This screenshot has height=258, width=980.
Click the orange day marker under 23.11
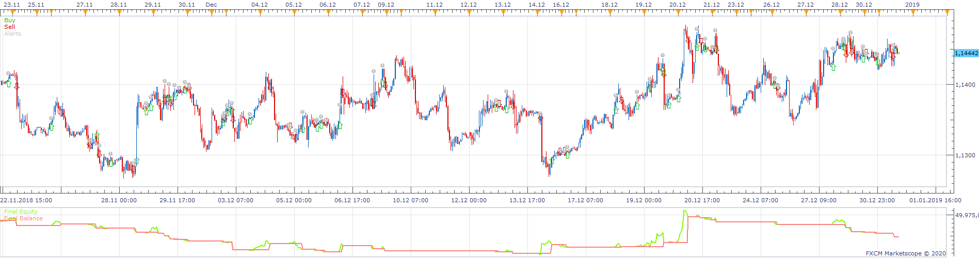tap(12, 12)
